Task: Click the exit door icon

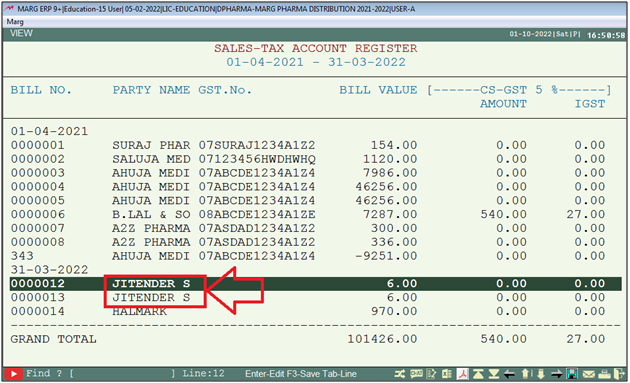Action: (x=620, y=374)
